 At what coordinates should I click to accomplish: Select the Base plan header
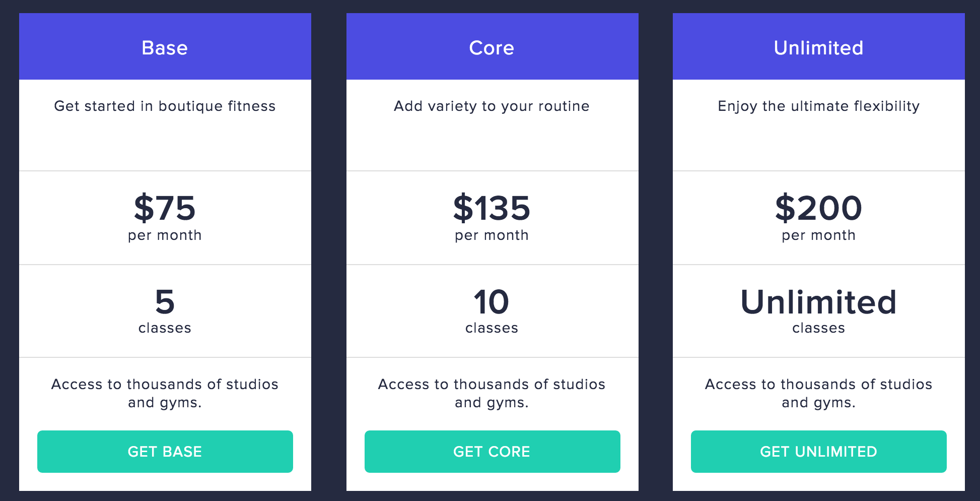[x=165, y=48]
